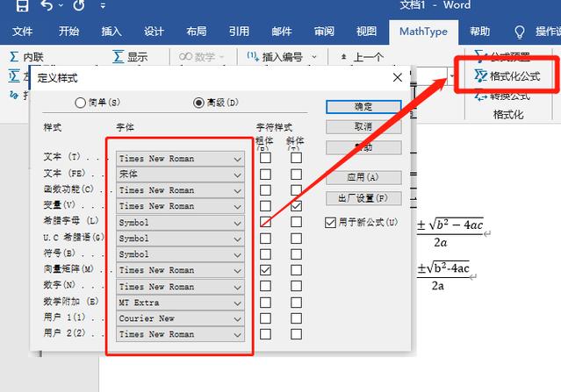Toggle italic checkbox for 文本(T)
Screen dimensions: 561x392
tap(296, 158)
